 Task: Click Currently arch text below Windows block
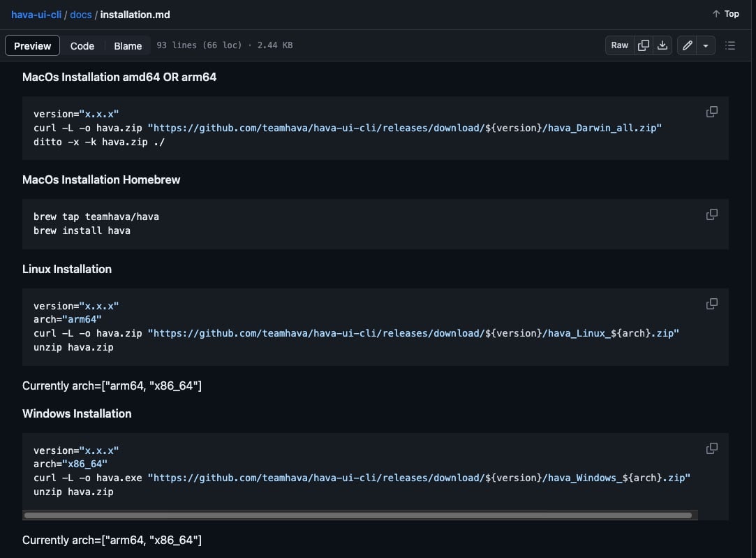pos(112,540)
